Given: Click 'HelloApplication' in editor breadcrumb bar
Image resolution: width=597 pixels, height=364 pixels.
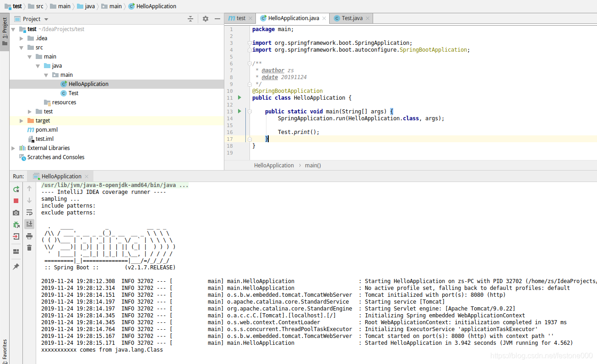Looking at the screenshot, I should (274, 165).
